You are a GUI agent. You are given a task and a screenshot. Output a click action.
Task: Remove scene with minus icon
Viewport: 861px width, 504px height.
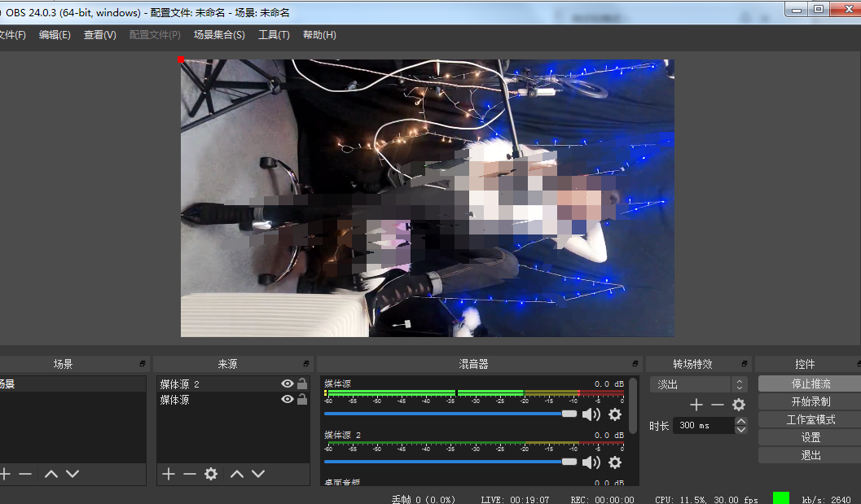[x=25, y=474]
